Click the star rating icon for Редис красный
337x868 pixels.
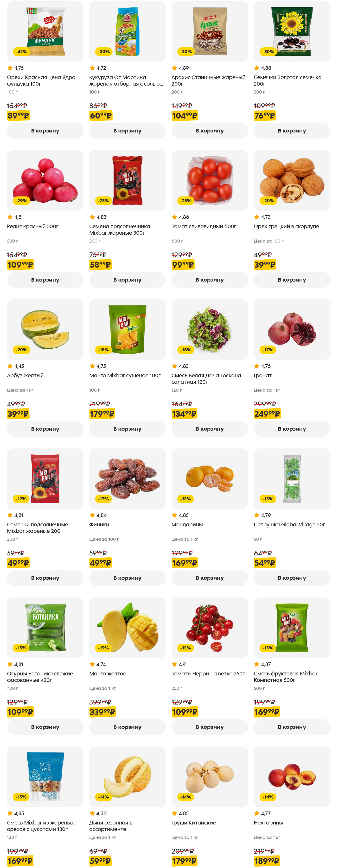pyautogui.click(x=10, y=217)
